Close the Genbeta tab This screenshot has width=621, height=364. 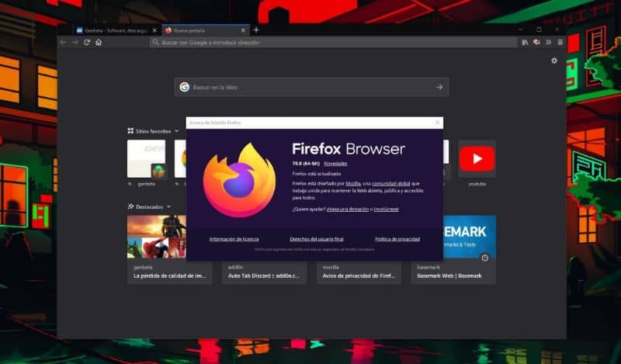pyautogui.click(x=154, y=30)
